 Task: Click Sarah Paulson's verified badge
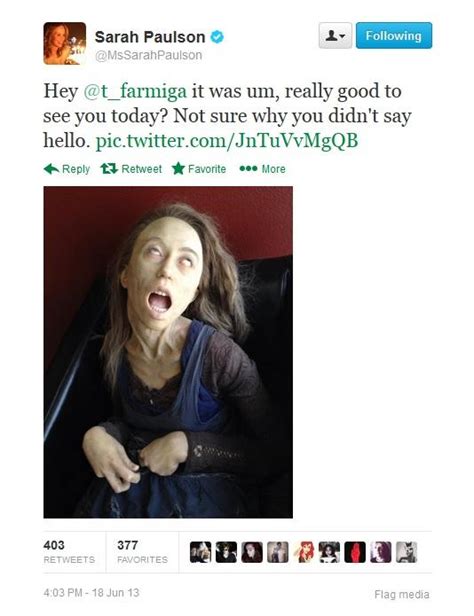tap(217, 37)
